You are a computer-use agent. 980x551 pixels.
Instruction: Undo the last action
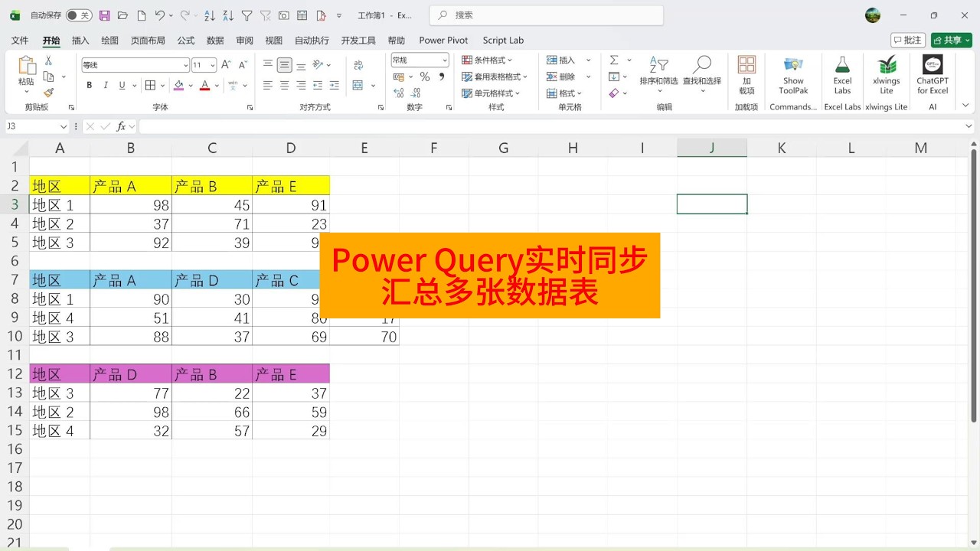point(159,15)
